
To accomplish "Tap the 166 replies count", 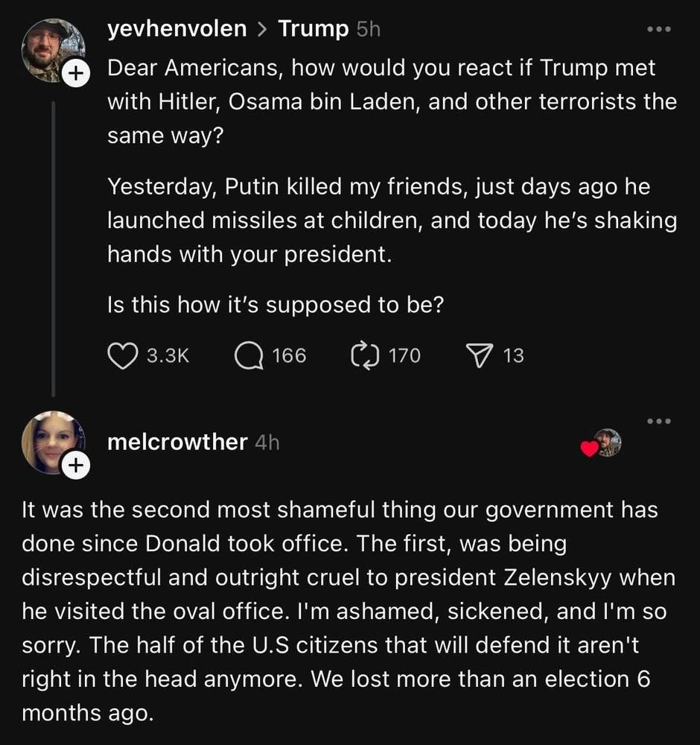I will 289,356.
